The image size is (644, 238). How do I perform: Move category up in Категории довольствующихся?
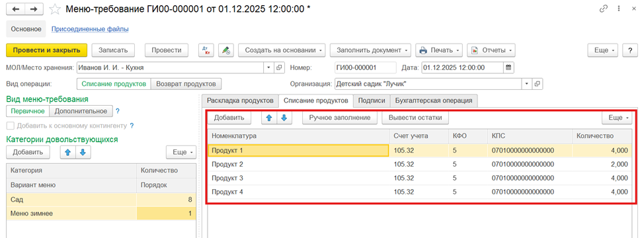click(x=67, y=152)
